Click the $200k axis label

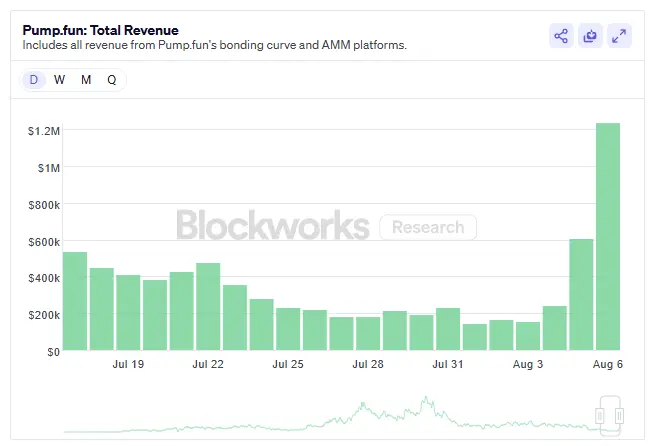coord(44,315)
